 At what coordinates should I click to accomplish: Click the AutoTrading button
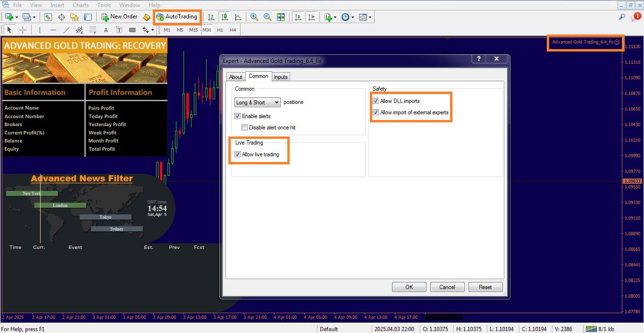[x=176, y=17]
